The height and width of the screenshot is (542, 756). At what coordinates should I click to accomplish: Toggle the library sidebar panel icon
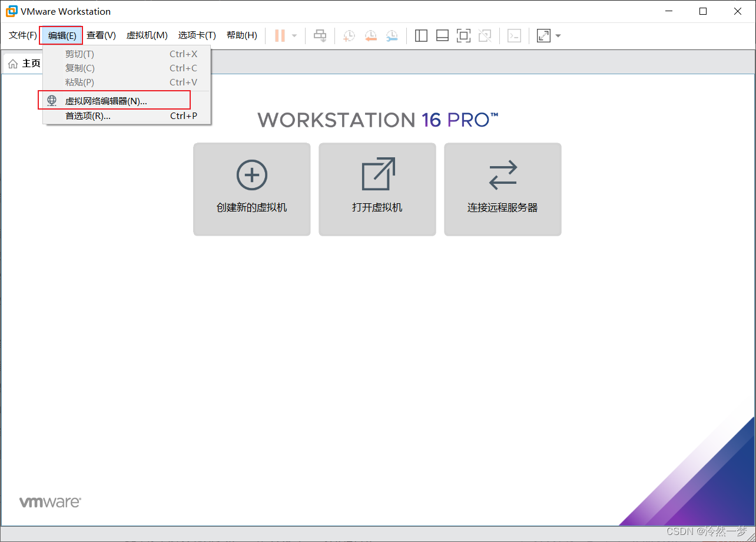point(421,35)
